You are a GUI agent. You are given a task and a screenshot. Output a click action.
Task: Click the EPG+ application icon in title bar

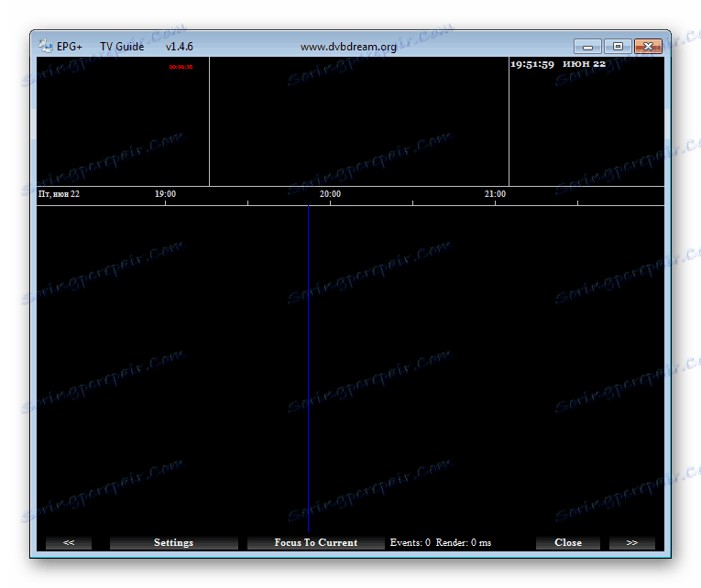45,46
